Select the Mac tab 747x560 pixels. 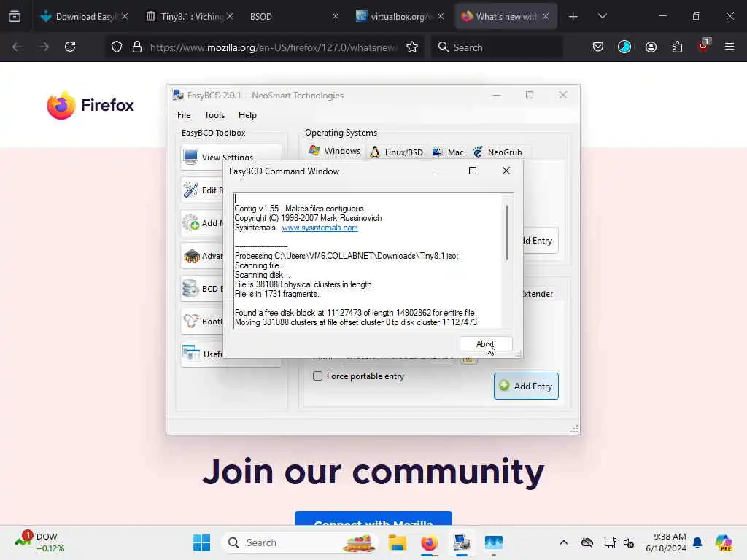click(x=448, y=152)
